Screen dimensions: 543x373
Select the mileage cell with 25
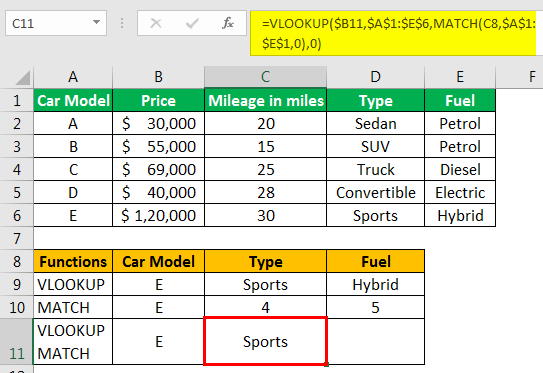(x=266, y=169)
